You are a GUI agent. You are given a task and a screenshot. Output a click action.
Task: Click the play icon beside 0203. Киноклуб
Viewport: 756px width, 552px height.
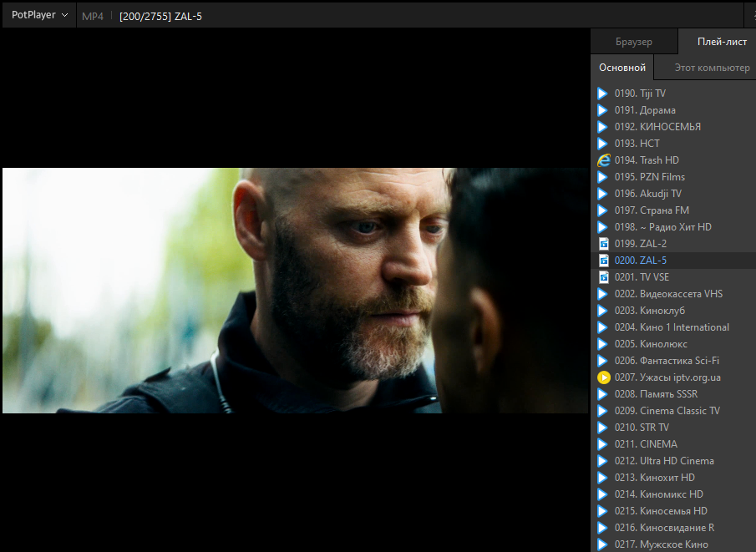tap(602, 311)
